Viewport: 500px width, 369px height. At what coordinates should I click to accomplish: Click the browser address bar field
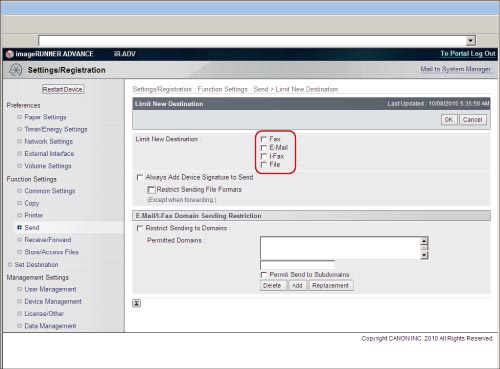coord(252,41)
